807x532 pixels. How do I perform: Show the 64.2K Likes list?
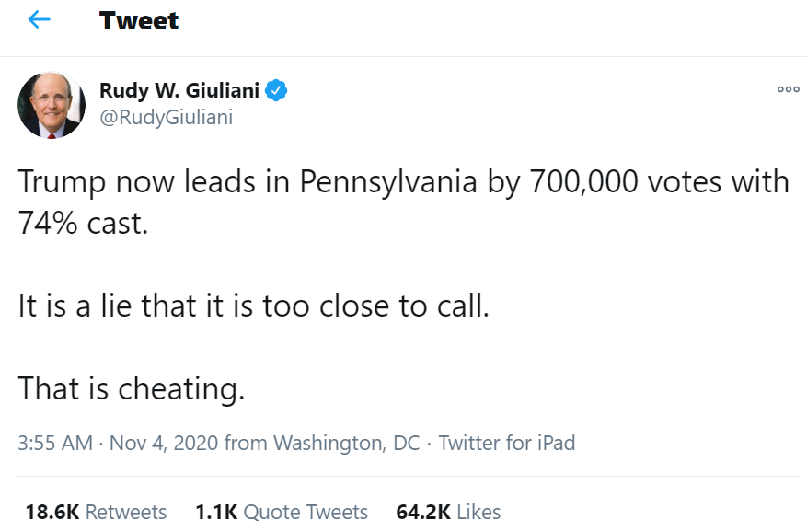point(448,512)
